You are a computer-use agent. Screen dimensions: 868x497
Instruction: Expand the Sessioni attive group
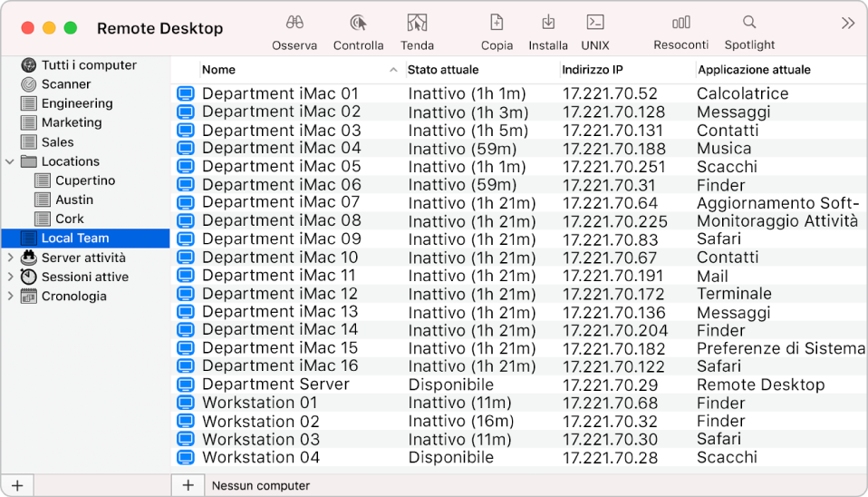pyautogui.click(x=10, y=277)
